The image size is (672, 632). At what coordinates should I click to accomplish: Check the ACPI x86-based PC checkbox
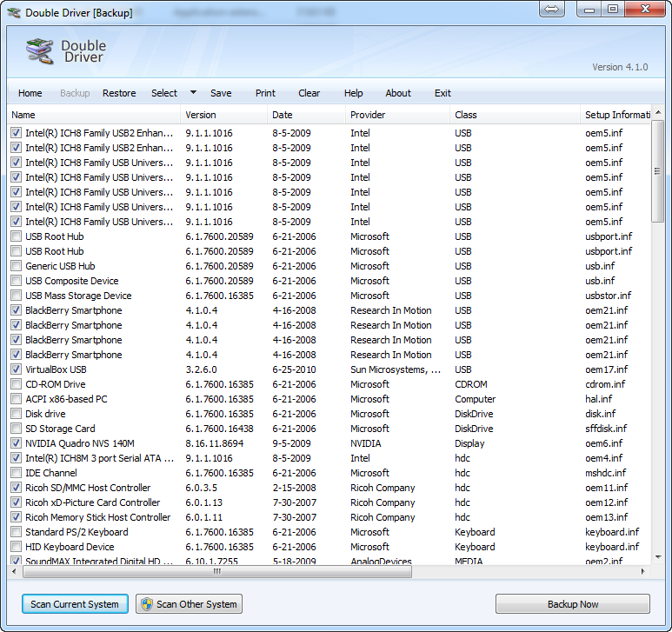click(16, 399)
